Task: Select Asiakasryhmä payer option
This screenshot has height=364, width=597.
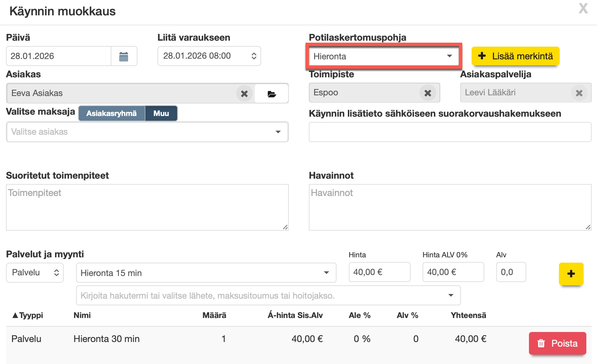Action: pos(112,114)
